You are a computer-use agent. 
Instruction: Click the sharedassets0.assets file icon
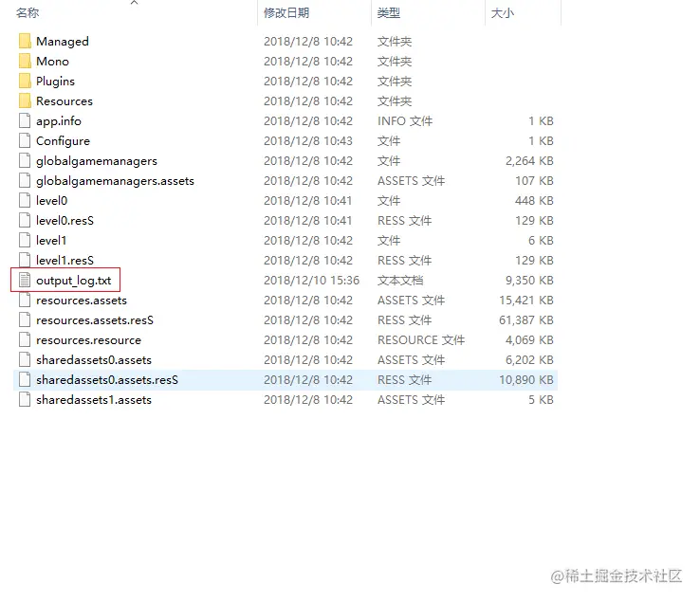pos(25,359)
